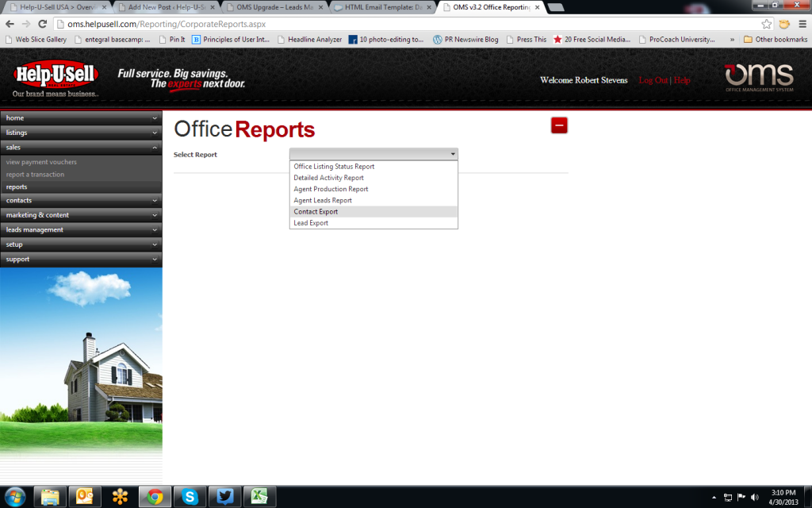Viewport: 812px width, 508px height.
Task: Open the view payment vouchers link
Action: (x=40, y=161)
